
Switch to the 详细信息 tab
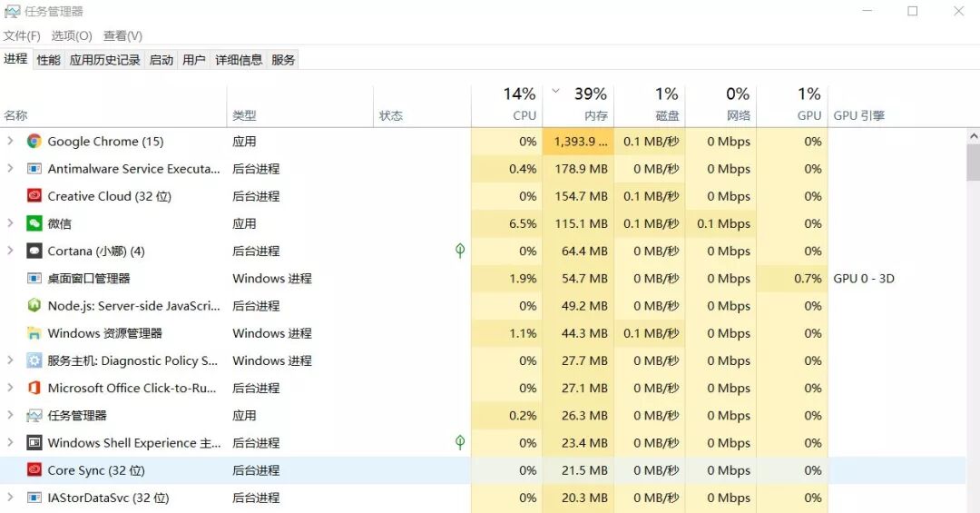click(239, 60)
